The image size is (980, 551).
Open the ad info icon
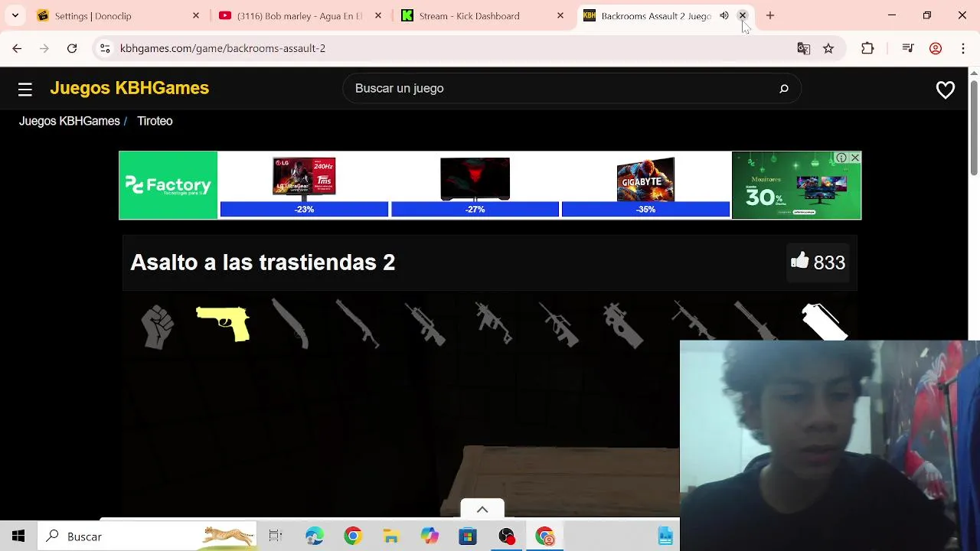pyautogui.click(x=841, y=158)
